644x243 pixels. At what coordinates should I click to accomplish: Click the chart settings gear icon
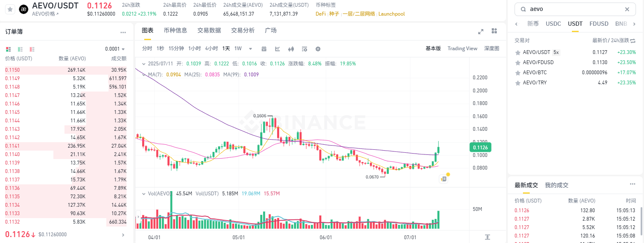click(318, 49)
